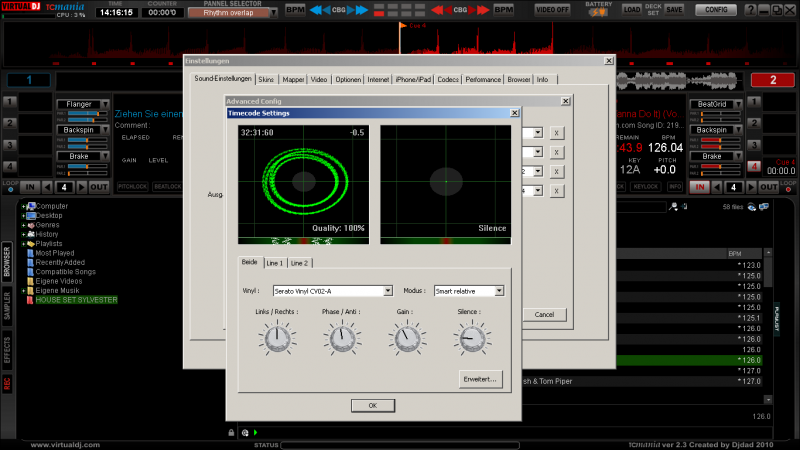This screenshot has width=800, height=450.
Task: Open right deck BeatGrid effect dropdown
Action: tap(738, 104)
